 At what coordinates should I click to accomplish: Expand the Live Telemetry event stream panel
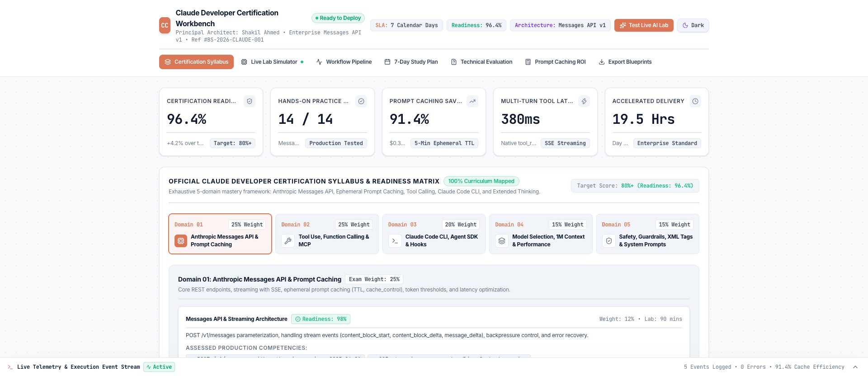855,367
